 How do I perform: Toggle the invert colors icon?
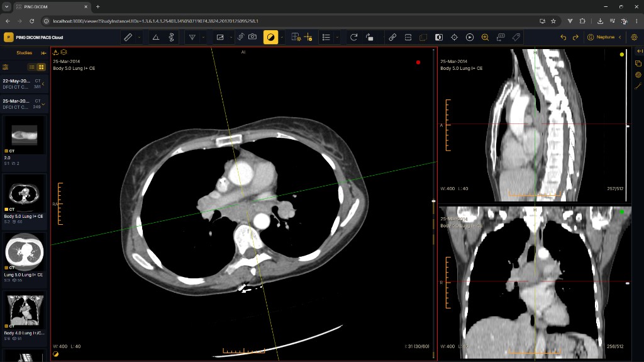point(438,37)
